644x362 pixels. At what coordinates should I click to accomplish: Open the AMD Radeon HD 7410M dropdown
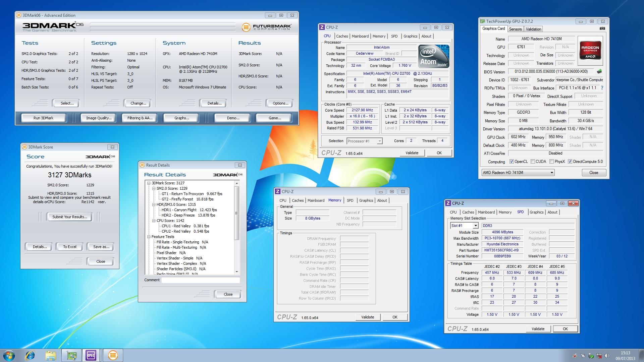click(x=518, y=173)
